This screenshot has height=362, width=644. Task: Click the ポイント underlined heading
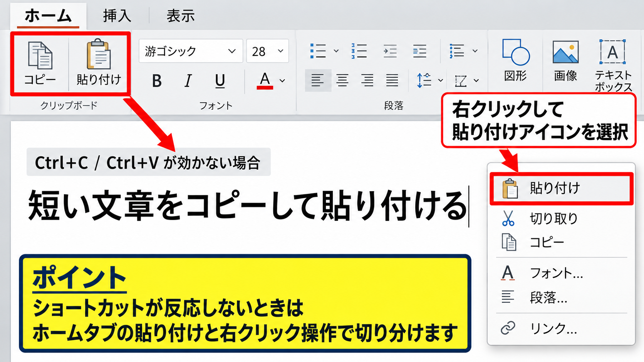click(x=79, y=278)
